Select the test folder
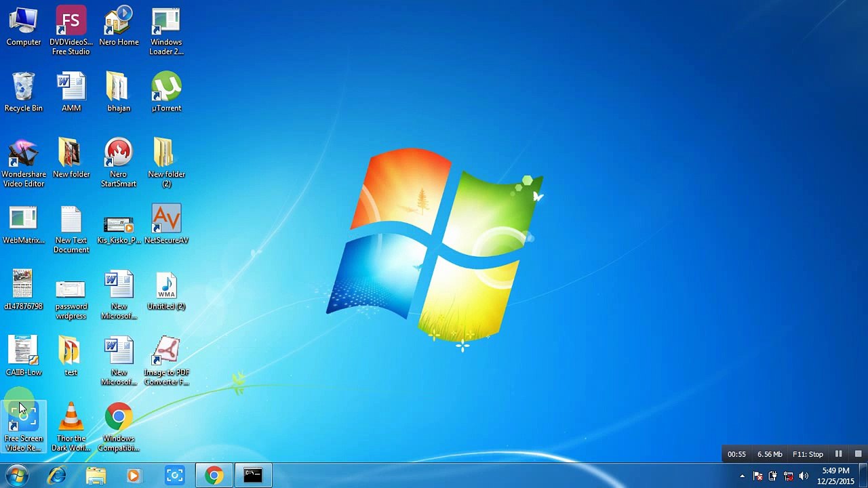 point(71,357)
